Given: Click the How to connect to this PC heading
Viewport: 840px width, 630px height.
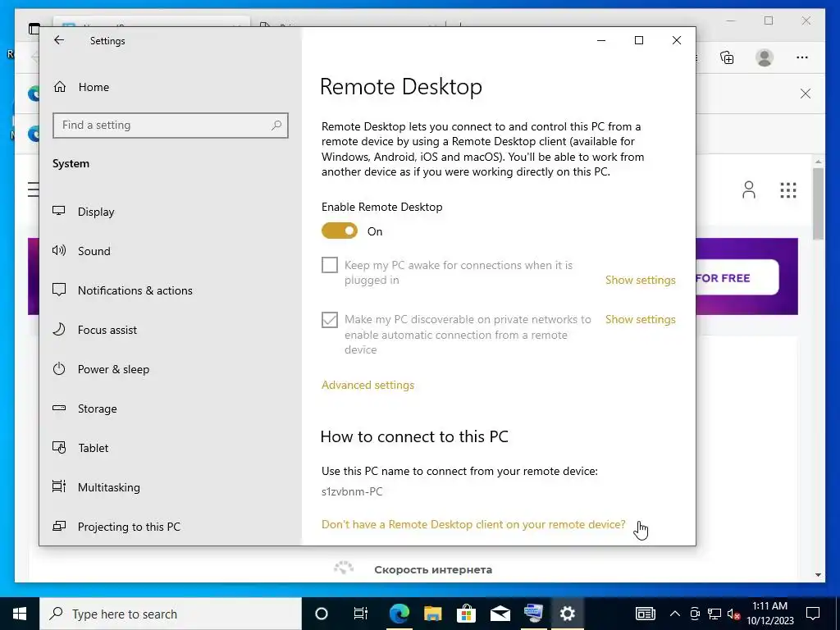Looking at the screenshot, I should point(414,436).
